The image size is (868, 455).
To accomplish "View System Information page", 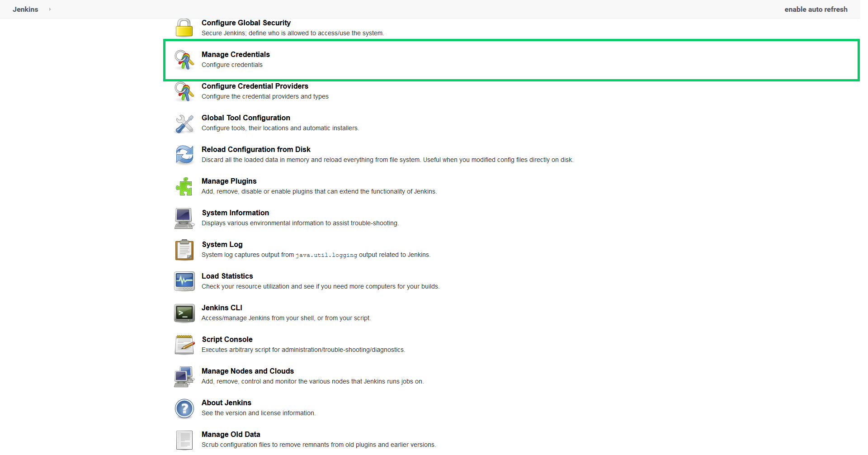I will 236,213.
